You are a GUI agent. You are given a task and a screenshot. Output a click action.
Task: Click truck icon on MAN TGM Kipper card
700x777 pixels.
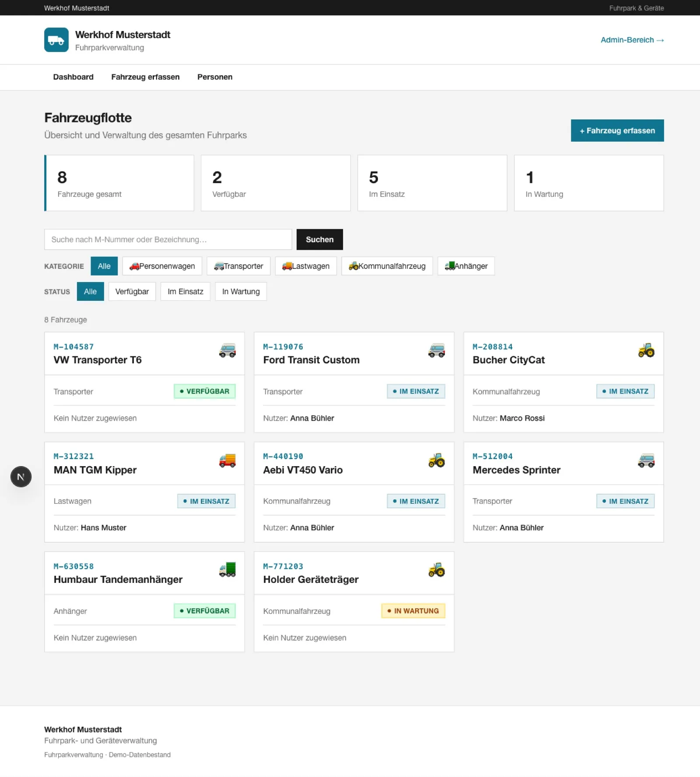coord(227,460)
